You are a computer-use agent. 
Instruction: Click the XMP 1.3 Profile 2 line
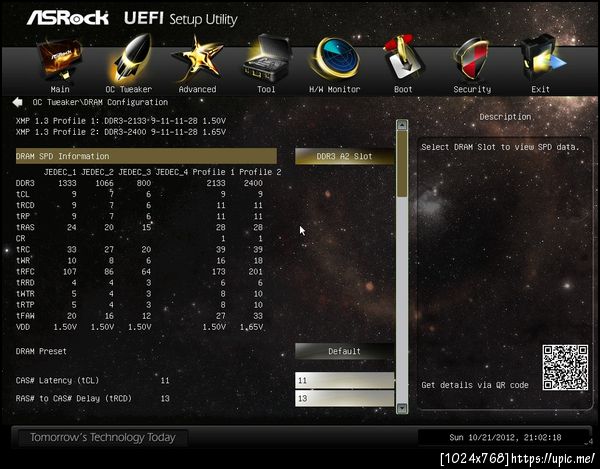[x=121, y=132]
